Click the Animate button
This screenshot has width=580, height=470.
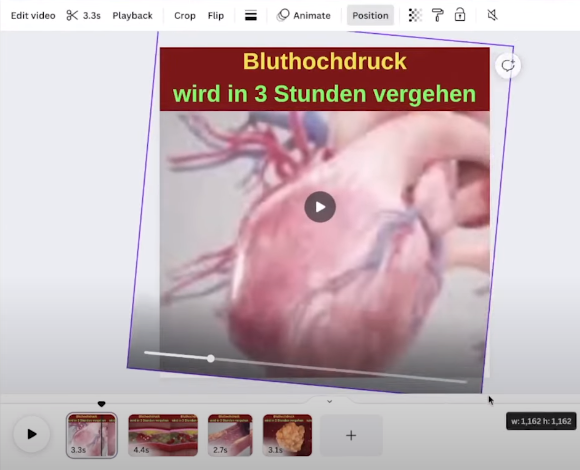pyautogui.click(x=304, y=16)
